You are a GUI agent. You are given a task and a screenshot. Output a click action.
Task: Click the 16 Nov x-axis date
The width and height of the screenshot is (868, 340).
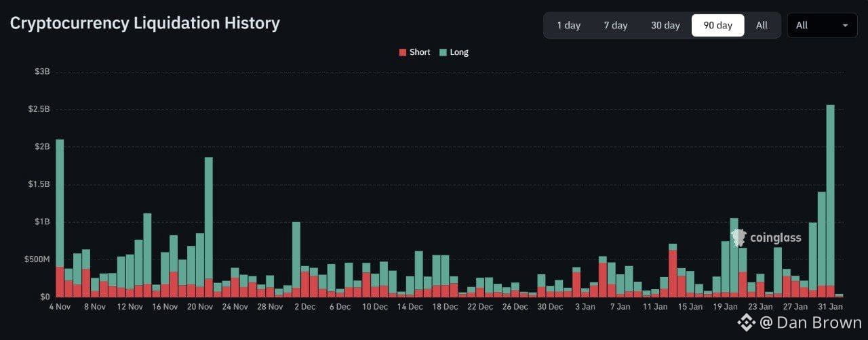tap(165, 307)
